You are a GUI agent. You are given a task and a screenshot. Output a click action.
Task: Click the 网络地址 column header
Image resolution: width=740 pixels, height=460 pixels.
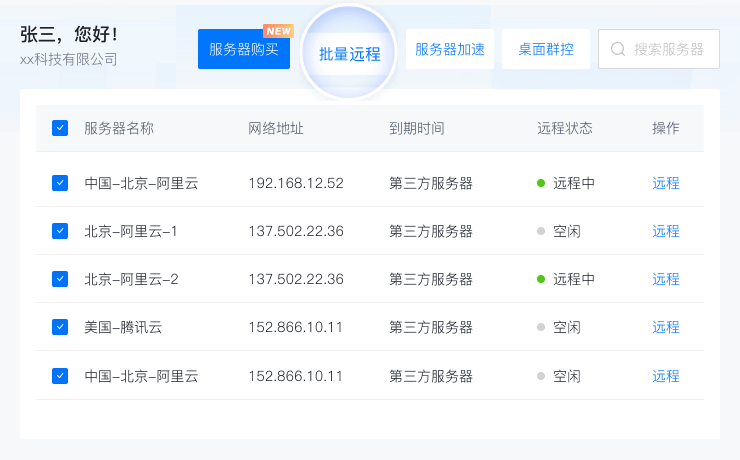pyautogui.click(x=276, y=128)
